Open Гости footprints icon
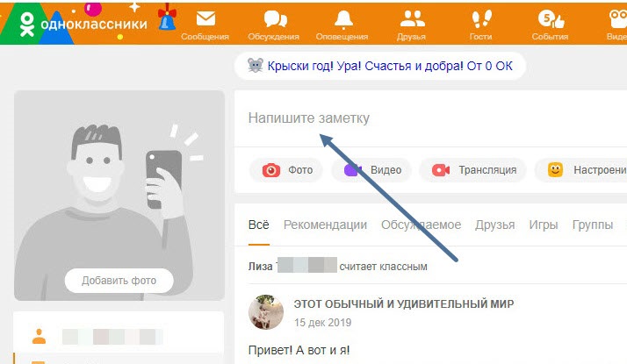The width and height of the screenshot is (627, 364). [x=481, y=18]
